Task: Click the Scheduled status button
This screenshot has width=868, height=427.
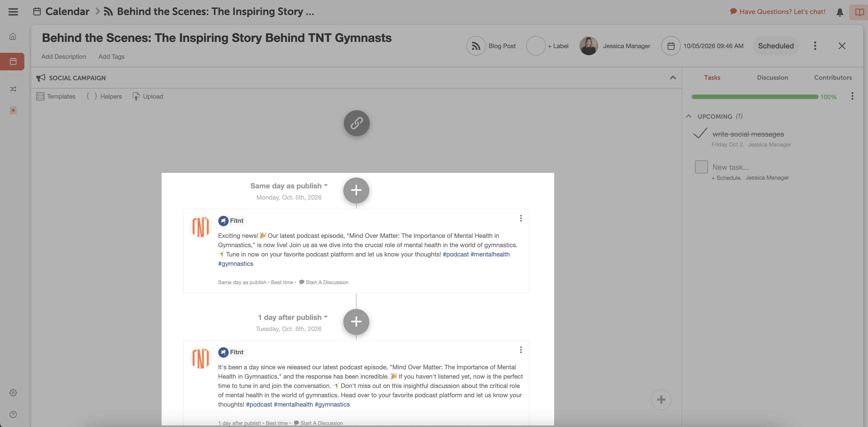Action: pyautogui.click(x=776, y=46)
